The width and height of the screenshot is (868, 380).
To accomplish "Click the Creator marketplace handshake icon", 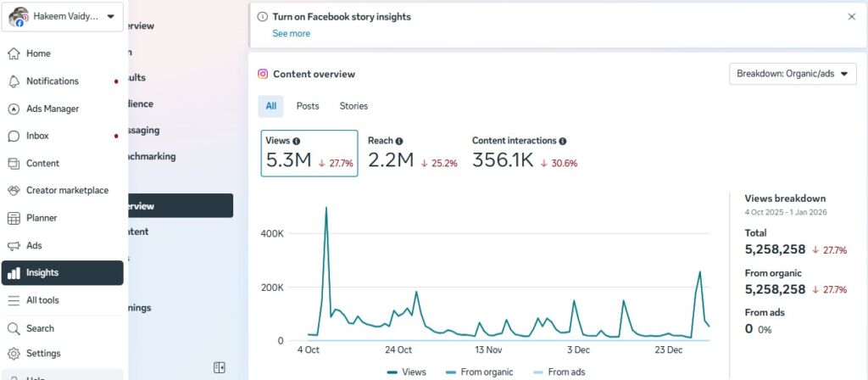I will [x=14, y=191].
